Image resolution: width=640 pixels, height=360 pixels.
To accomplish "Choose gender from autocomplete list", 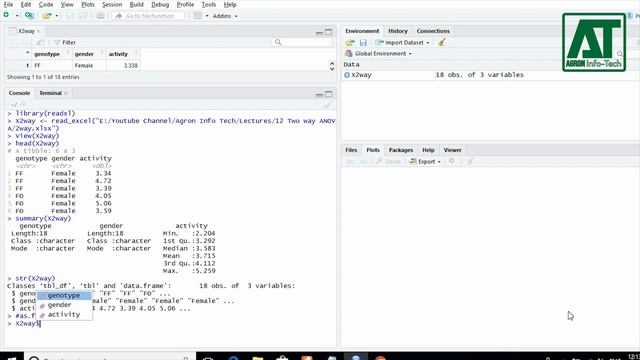I will [64, 305].
